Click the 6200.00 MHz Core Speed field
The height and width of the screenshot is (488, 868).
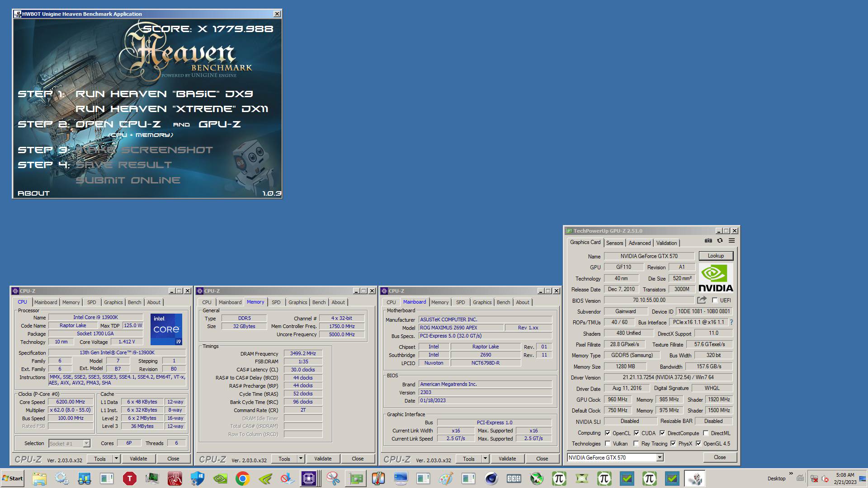tap(71, 402)
